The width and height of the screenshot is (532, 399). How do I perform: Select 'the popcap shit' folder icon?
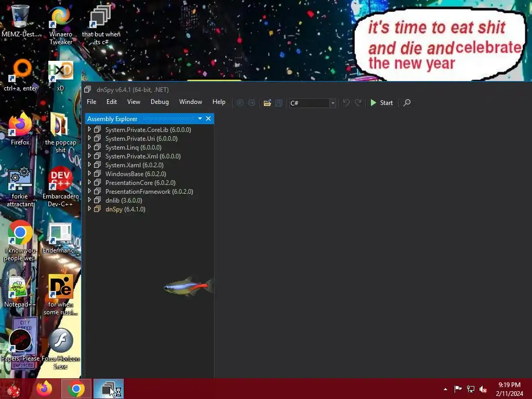point(61,132)
